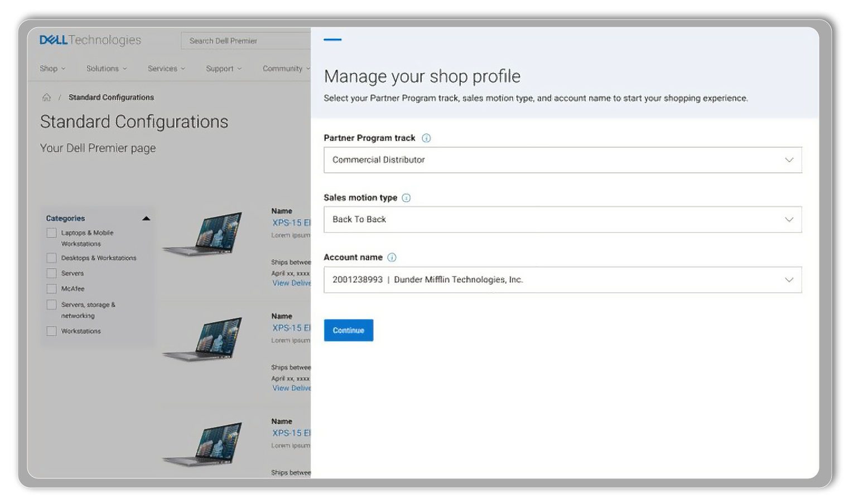Click the second XPS-15 laptop image
Viewport: 853px width, 504px height.
203,339
